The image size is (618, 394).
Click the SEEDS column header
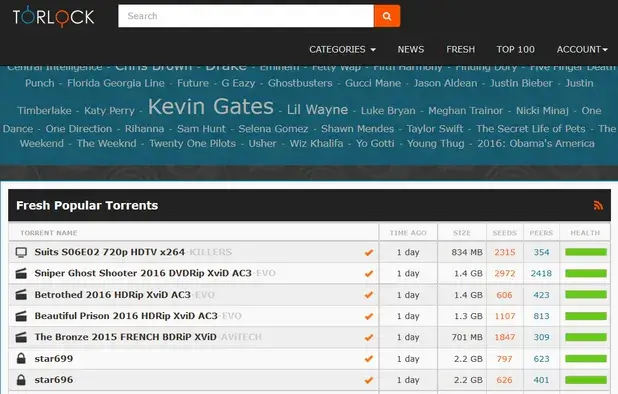coord(504,233)
